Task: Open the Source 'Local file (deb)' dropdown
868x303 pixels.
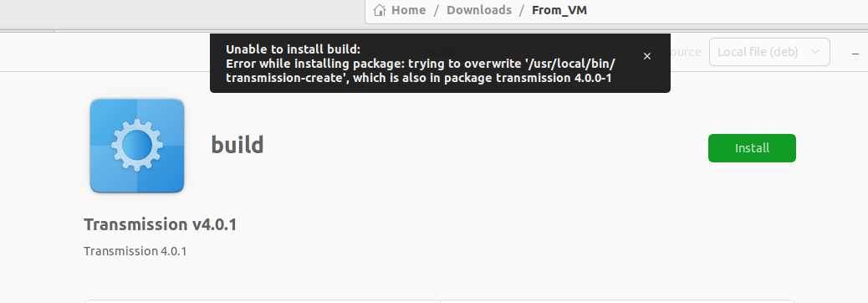Action: click(x=769, y=52)
